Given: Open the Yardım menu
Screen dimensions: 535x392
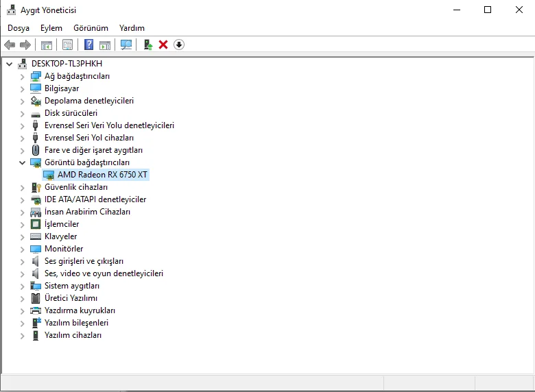Looking at the screenshot, I should tap(132, 28).
